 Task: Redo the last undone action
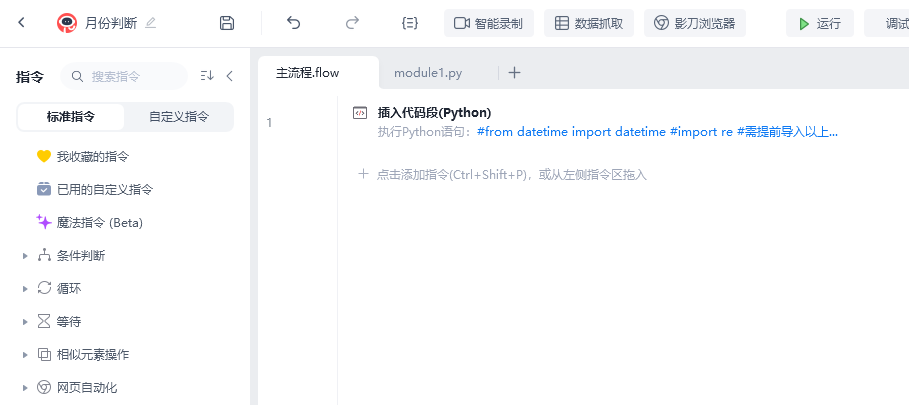click(352, 23)
